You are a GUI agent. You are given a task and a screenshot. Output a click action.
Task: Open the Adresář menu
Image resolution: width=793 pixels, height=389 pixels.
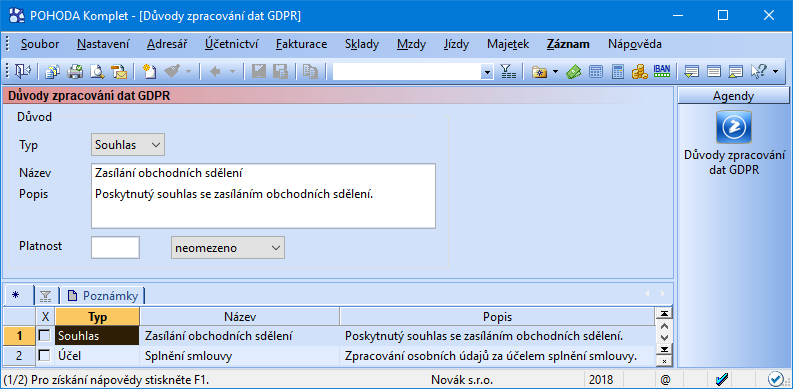[x=167, y=44]
